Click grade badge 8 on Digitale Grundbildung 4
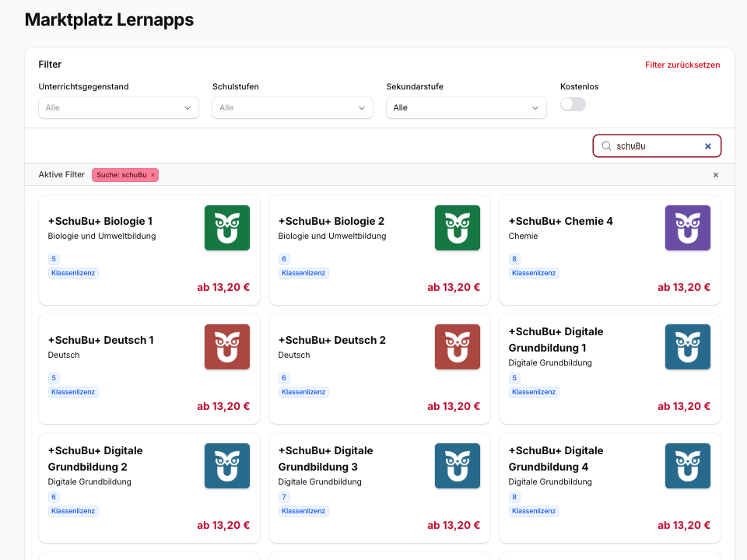747x560 pixels. 514,497
